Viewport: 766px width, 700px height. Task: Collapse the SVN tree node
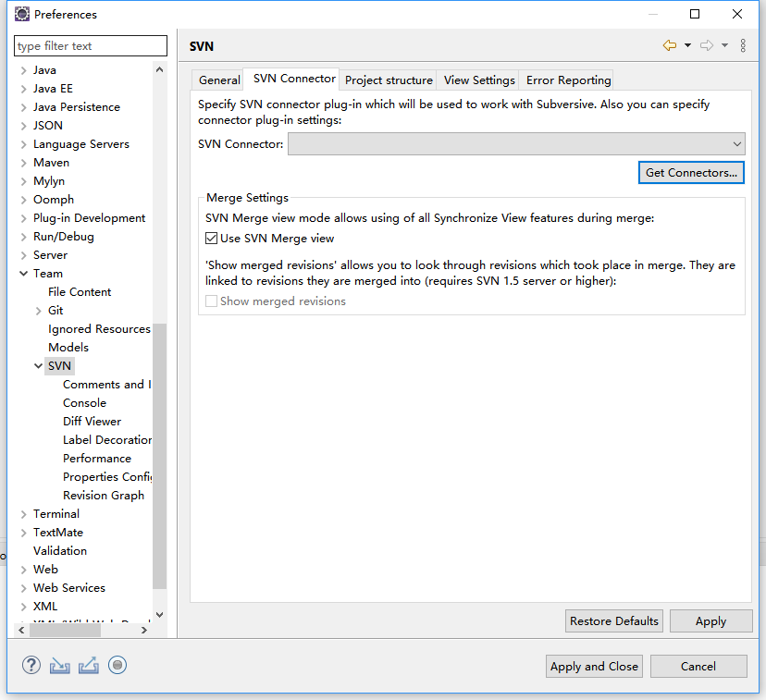tap(38, 366)
